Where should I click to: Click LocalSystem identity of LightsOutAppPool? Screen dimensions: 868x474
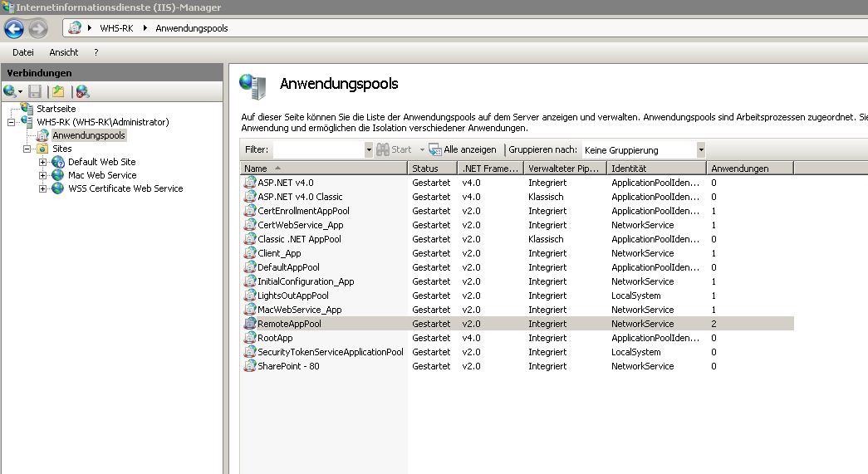635,296
